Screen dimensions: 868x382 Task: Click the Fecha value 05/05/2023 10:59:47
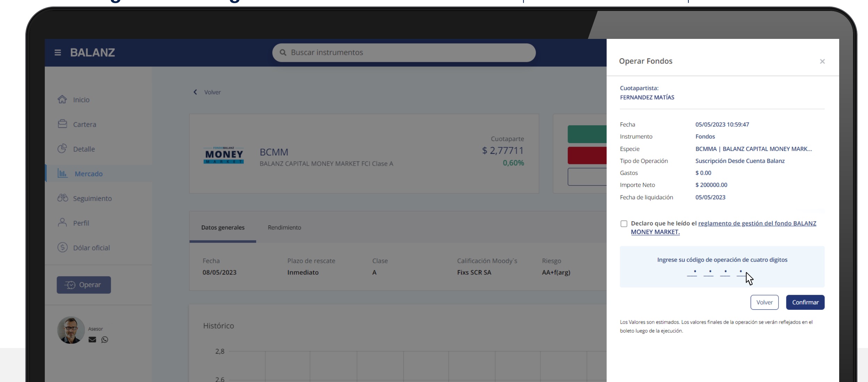722,125
